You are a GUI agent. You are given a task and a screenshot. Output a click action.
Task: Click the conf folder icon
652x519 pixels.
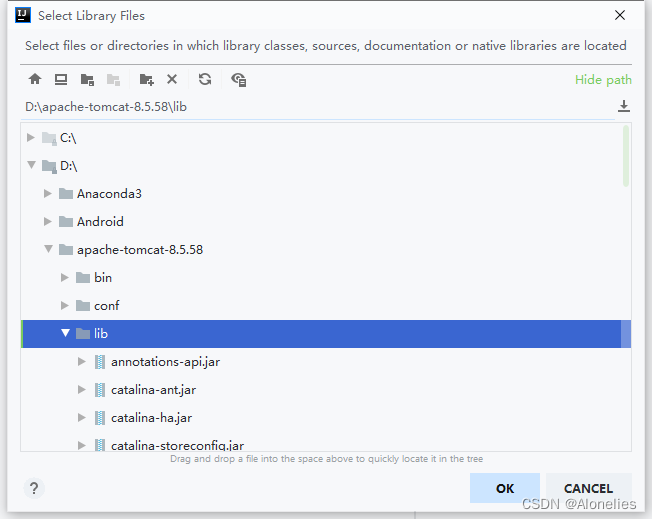tap(83, 306)
